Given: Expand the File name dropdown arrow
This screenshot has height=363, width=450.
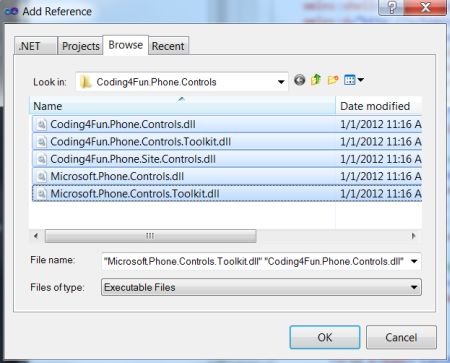Looking at the screenshot, I should point(414,261).
